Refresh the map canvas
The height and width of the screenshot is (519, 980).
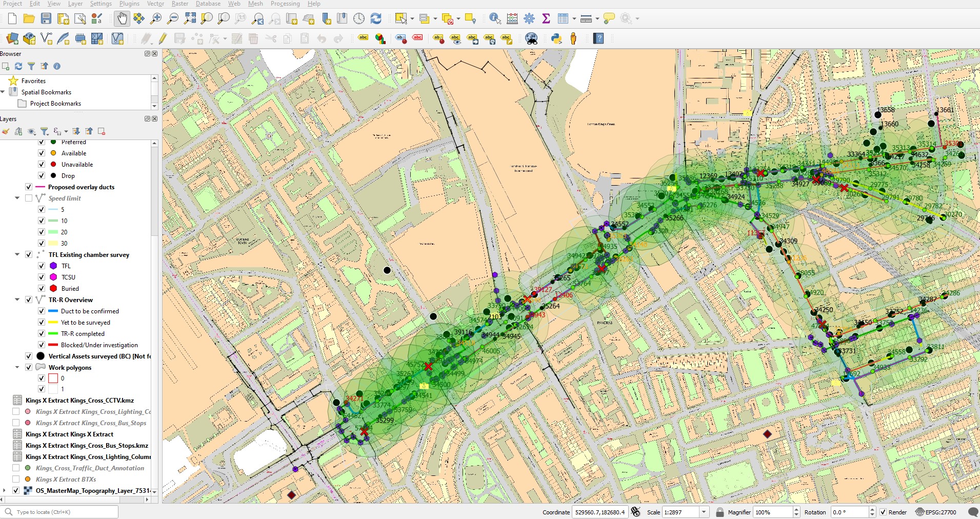tap(376, 18)
